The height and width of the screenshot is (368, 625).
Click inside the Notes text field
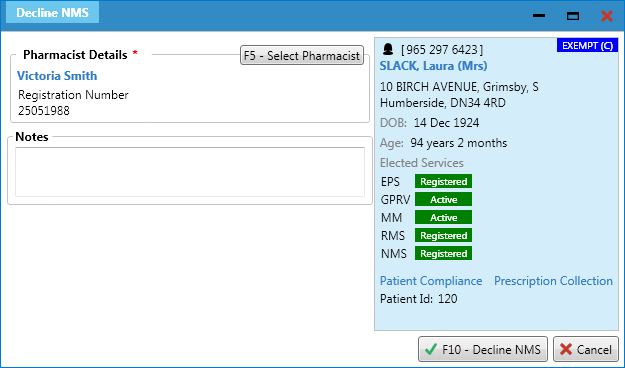tap(190, 172)
